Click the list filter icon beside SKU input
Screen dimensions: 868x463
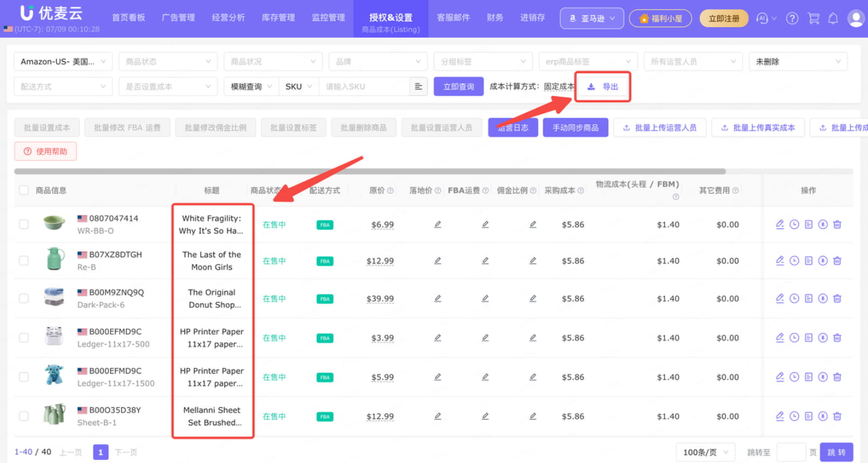[x=418, y=87]
